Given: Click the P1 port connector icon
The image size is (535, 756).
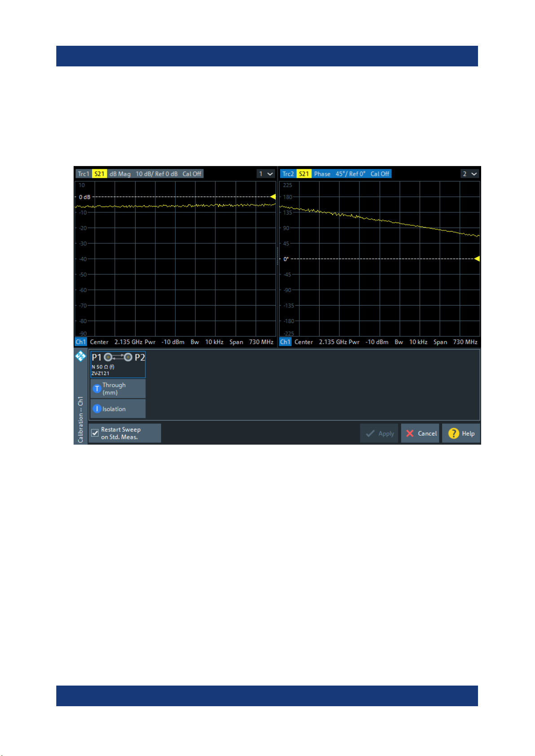Looking at the screenshot, I should click(x=108, y=357).
